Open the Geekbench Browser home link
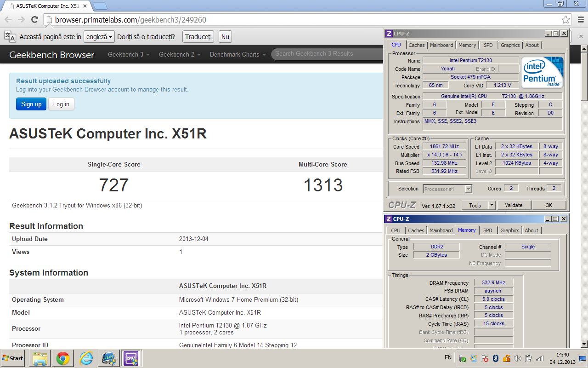Screen dimensions: 588x368 [x=51, y=55]
